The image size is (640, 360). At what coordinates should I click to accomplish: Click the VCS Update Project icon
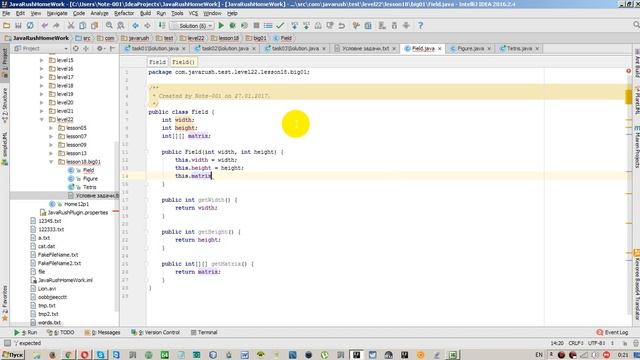tap(294, 25)
